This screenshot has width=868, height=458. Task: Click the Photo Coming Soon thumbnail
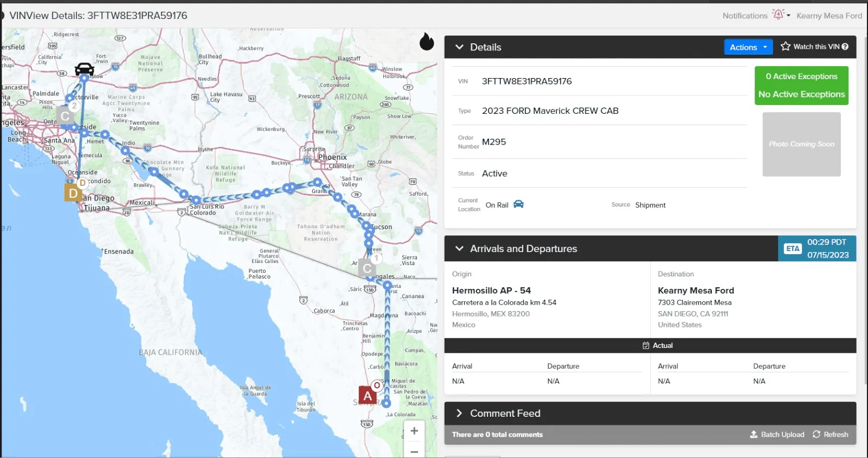pyautogui.click(x=801, y=144)
